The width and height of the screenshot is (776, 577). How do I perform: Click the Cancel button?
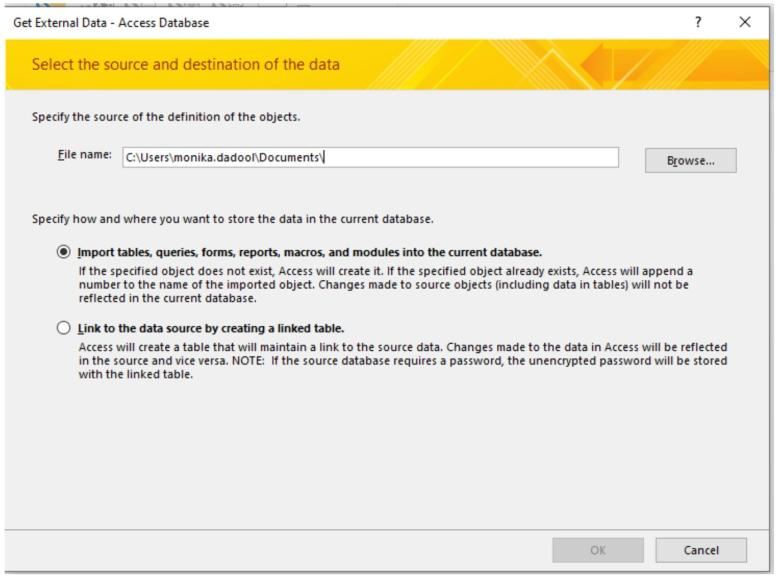701,550
